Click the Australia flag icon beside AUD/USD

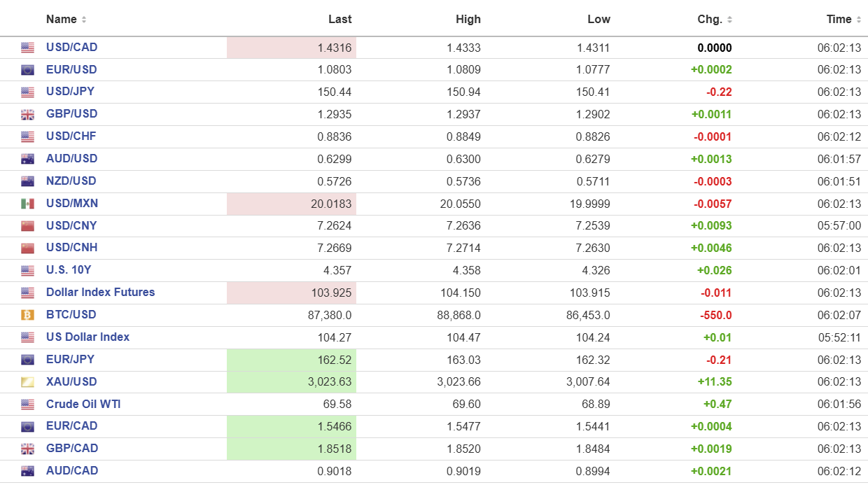pyautogui.click(x=27, y=159)
